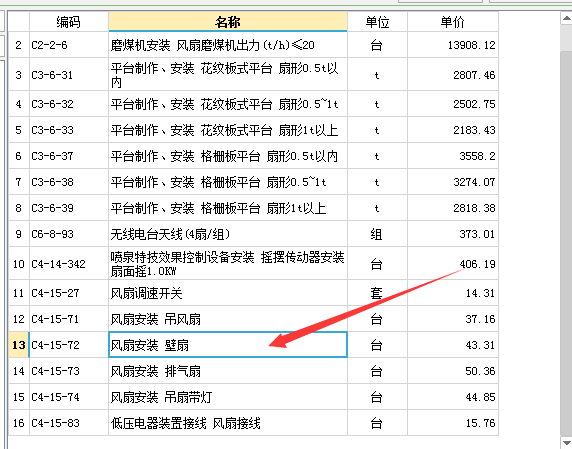Click price cell 2502.75
The height and width of the screenshot is (449, 572).
pyautogui.click(x=453, y=104)
